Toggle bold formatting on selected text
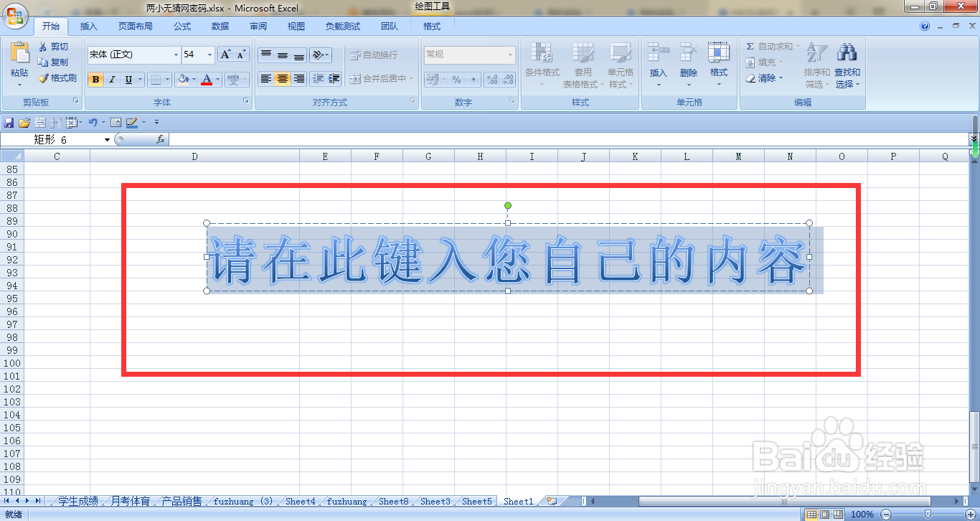This screenshot has height=521, width=980. coord(95,80)
